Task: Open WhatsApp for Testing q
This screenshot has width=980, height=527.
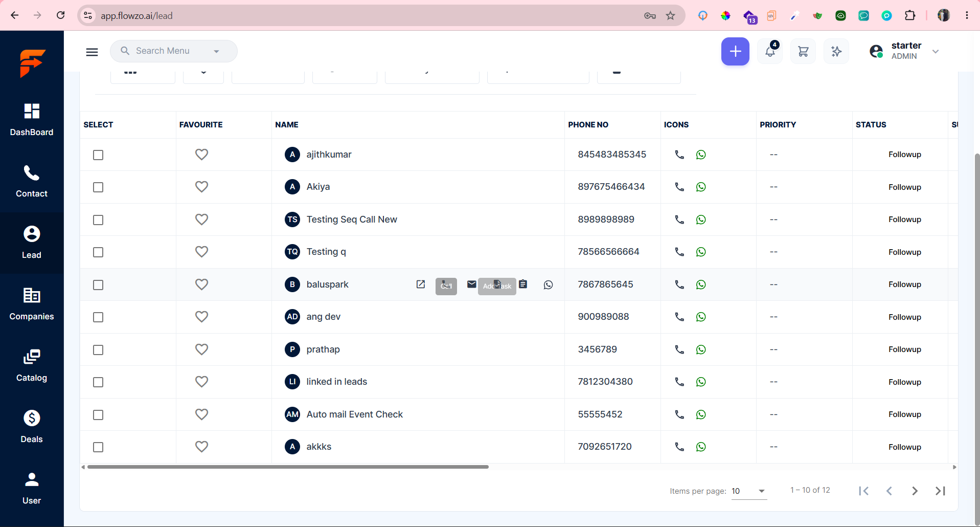Action: click(x=701, y=252)
